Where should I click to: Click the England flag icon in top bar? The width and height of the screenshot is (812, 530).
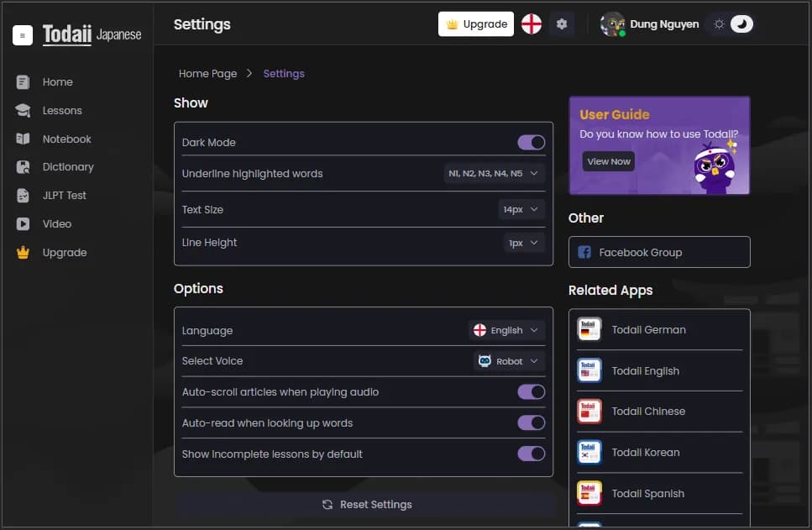pos(531,24)
